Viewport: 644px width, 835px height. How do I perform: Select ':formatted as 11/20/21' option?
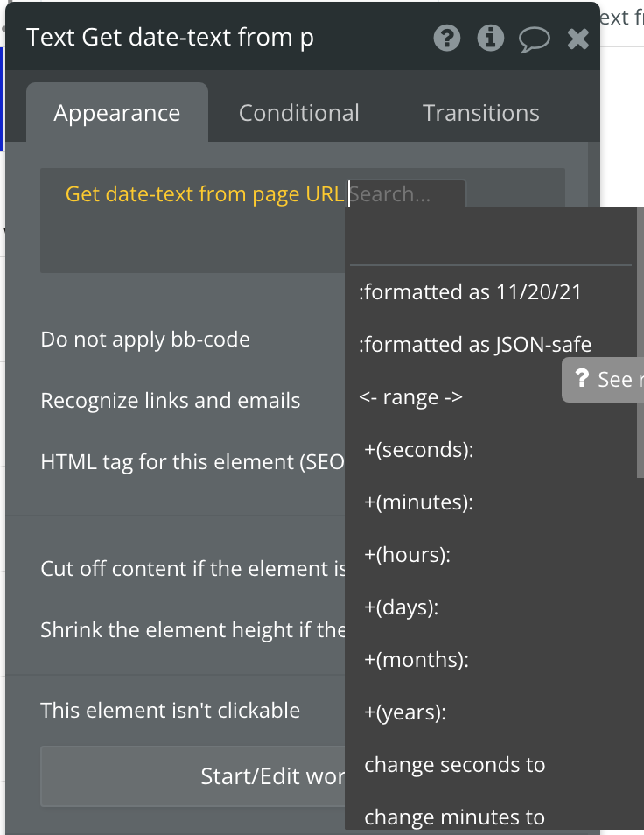pos(470,292)
